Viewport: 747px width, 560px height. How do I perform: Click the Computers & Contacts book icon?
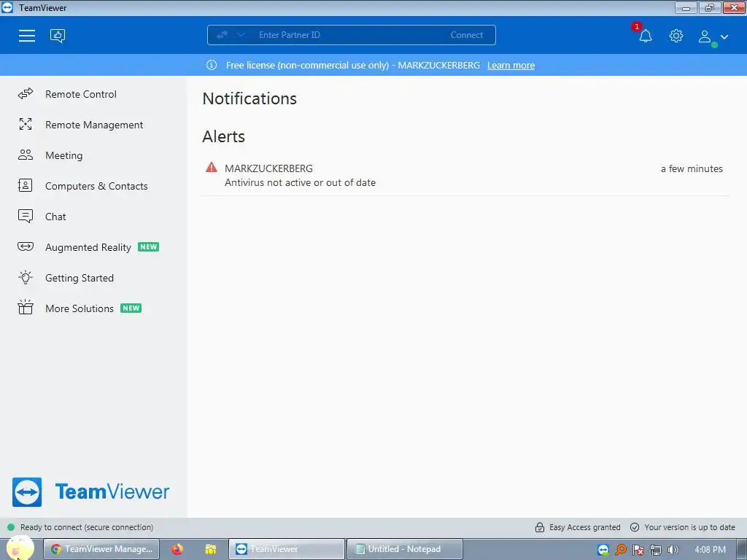point(26,185)
